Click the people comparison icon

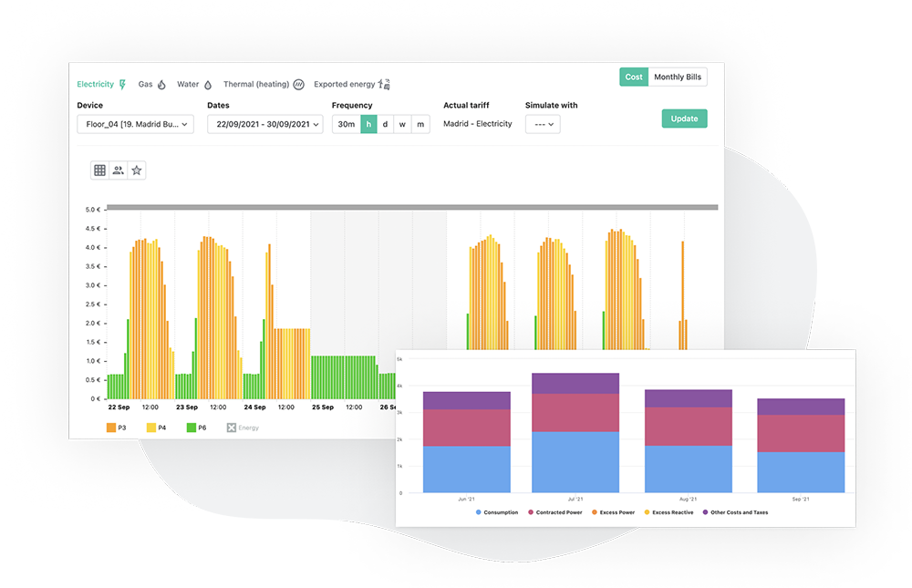[x=118, y=170]
